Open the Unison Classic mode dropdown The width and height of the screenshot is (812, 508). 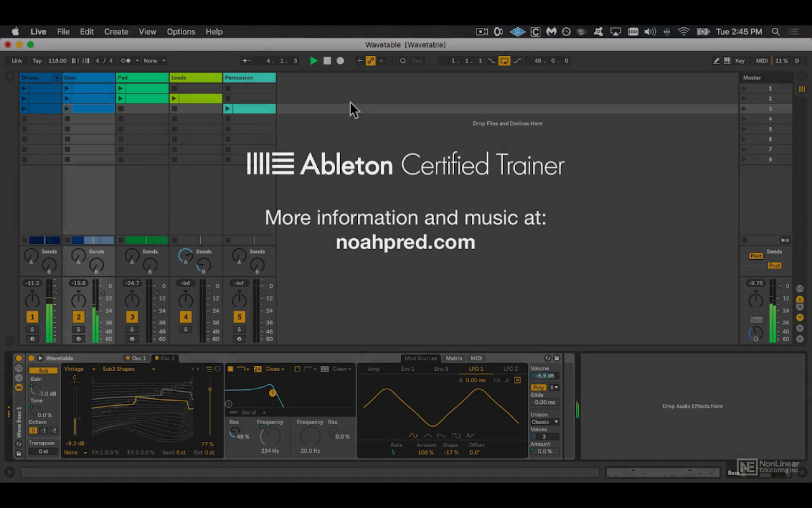pyautogui.click(x=545, y=422)
